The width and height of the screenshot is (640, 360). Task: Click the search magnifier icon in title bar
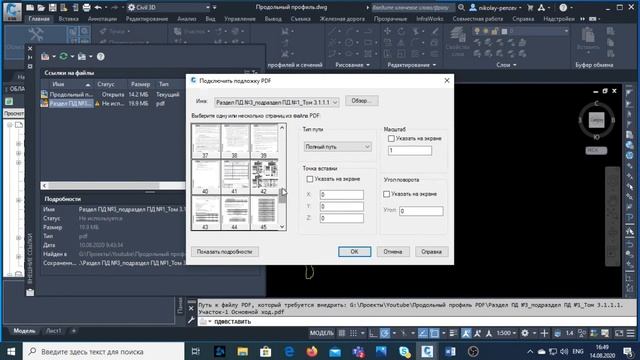click(461, 7)
